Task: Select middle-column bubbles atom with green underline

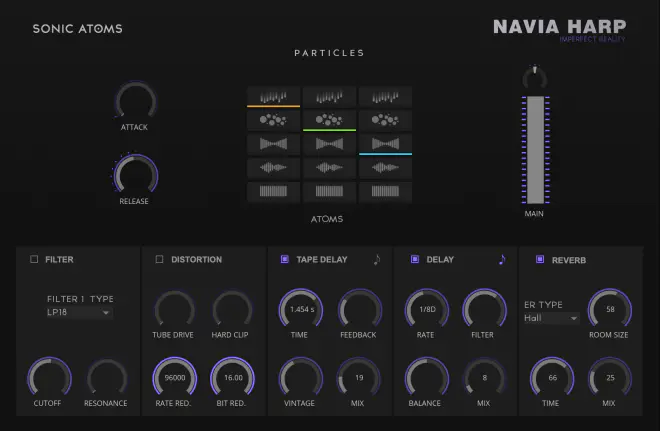Action: pos(329,120)
